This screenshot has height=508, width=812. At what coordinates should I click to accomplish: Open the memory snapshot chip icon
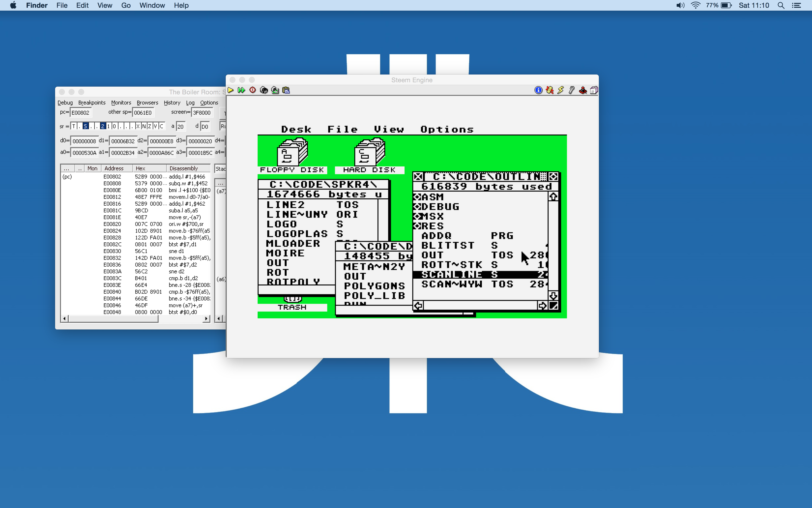coord(264,90)
